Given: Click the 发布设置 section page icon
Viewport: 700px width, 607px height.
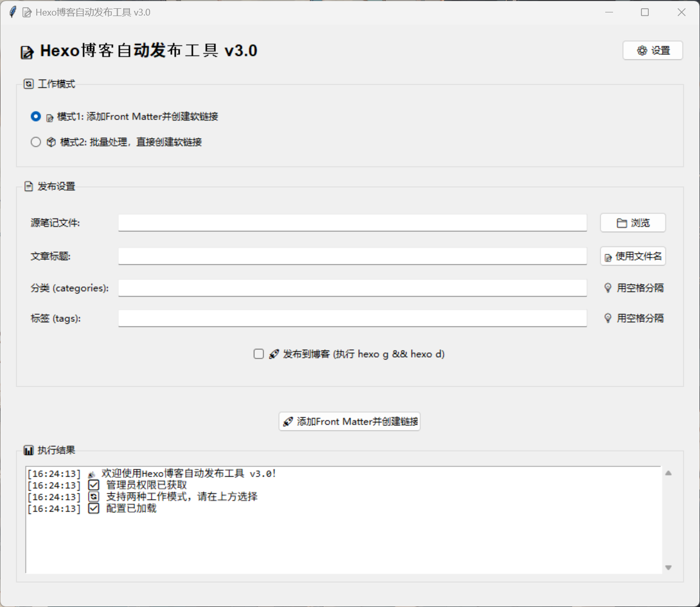Looking at the screenshot, I should pos(29,186).
